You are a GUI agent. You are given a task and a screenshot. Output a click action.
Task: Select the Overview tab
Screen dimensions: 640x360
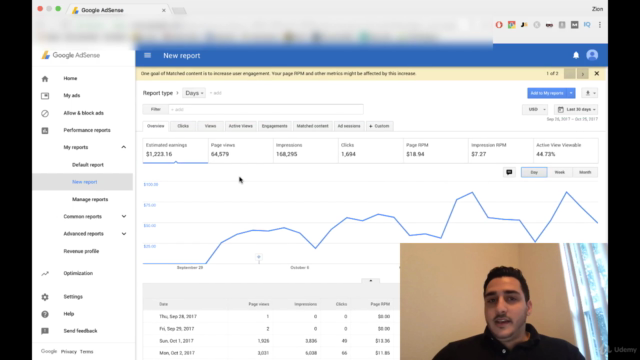pyautogui.click(x=156, y=126)
